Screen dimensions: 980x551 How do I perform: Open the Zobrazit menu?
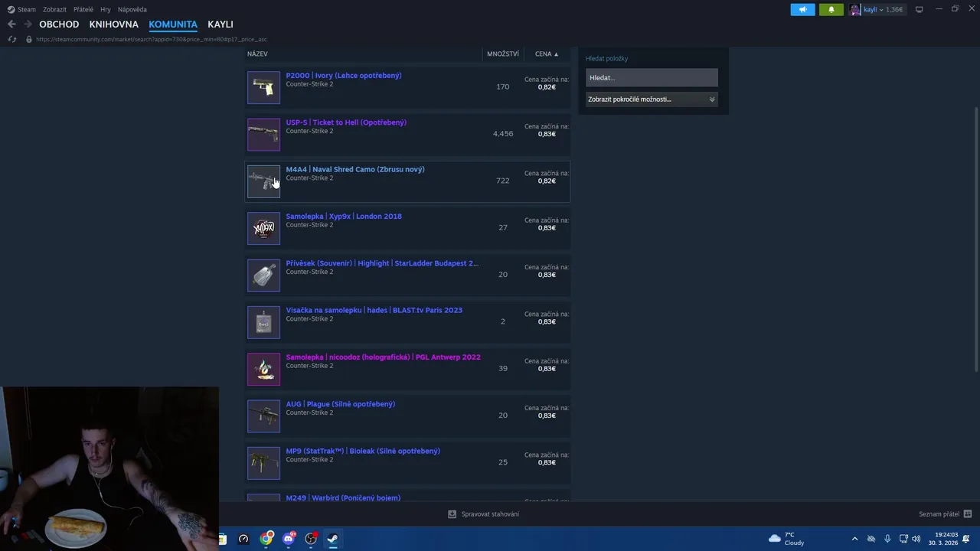pos(54,9)
